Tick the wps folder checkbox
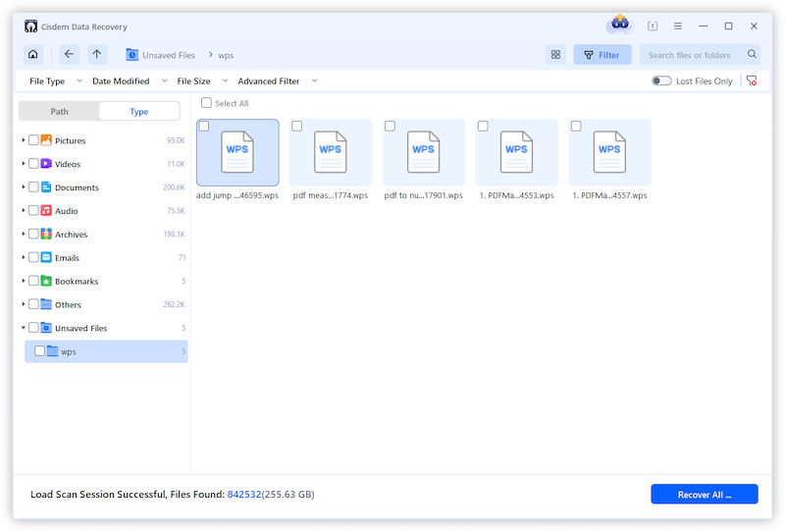This screenshot has width=785, height=532. (x=39, y=351)
